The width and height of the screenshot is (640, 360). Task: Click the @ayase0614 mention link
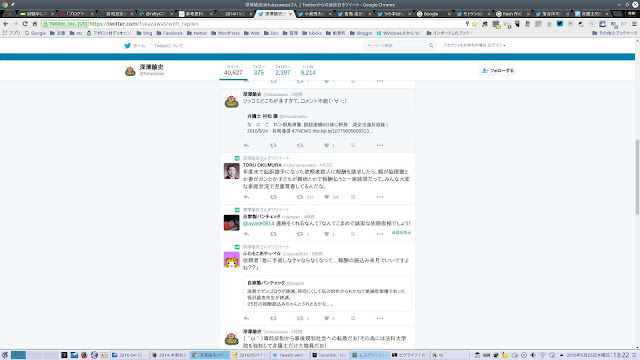(258, 224)
